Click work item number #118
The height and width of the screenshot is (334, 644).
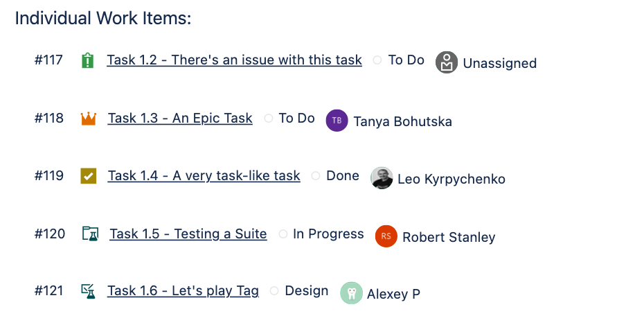pyautogui.click(x=48, y=118)
